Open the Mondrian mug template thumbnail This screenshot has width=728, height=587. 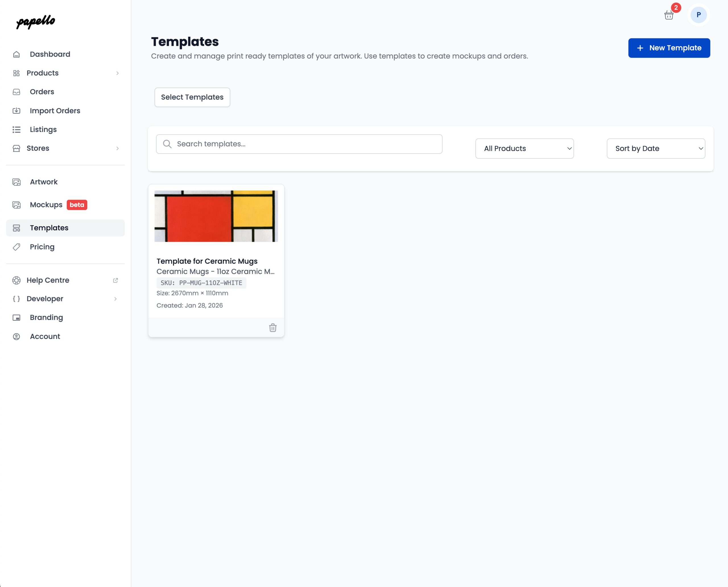[216, 216]
